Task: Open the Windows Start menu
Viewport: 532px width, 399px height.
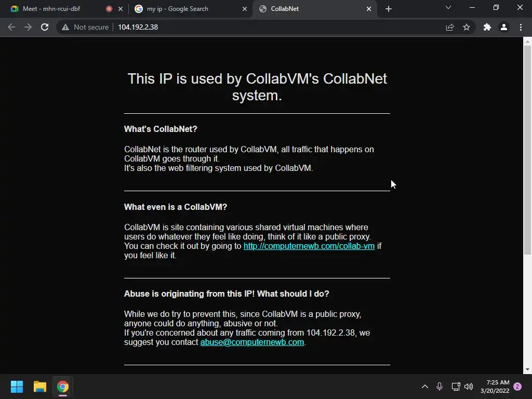Action: 17,387
